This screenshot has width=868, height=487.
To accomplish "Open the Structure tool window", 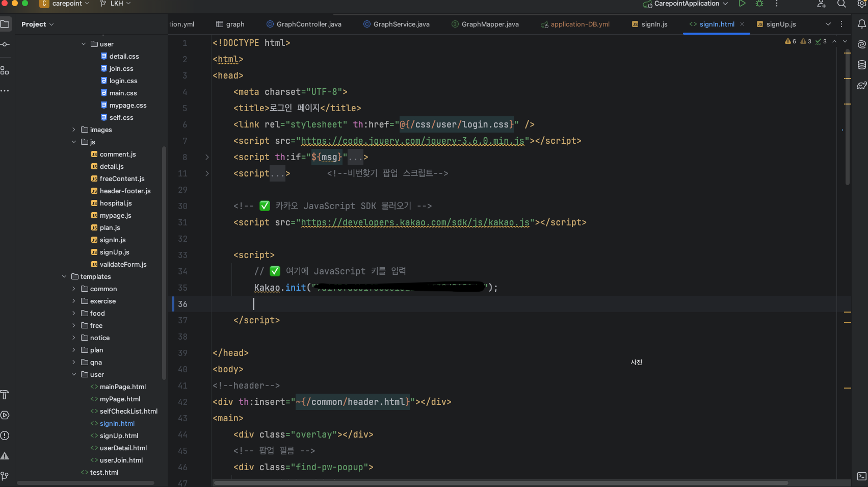I will [x=5, y=70].
